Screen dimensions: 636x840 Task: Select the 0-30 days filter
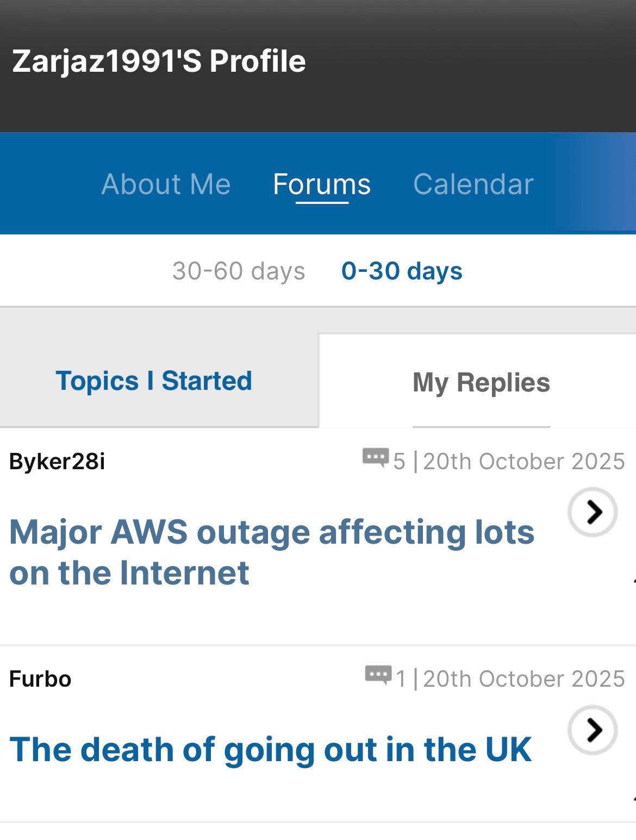click(402, 271)
